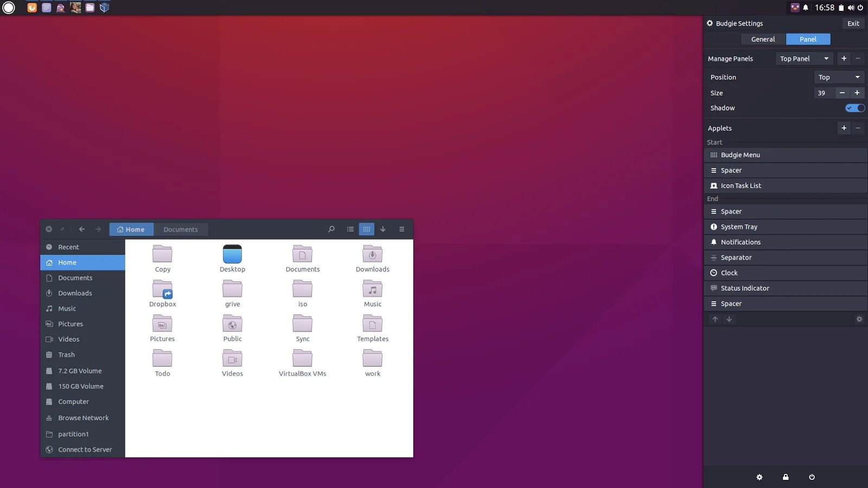This screenshot has width=868, height=488.
Task: Click the notification bell in the system tray
Action: pos(806,8)
